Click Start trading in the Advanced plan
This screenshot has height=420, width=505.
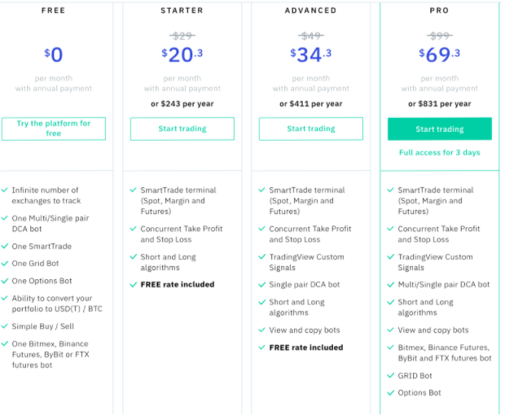pos(310,129)
